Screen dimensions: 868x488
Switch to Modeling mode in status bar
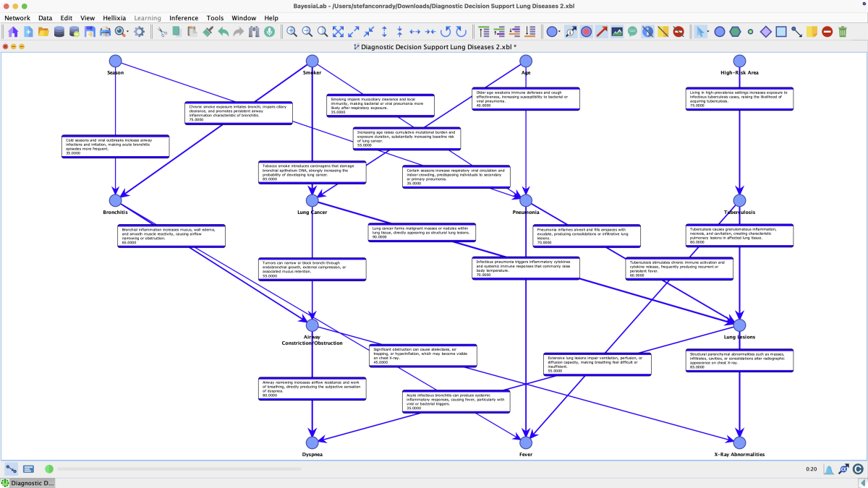12,469
